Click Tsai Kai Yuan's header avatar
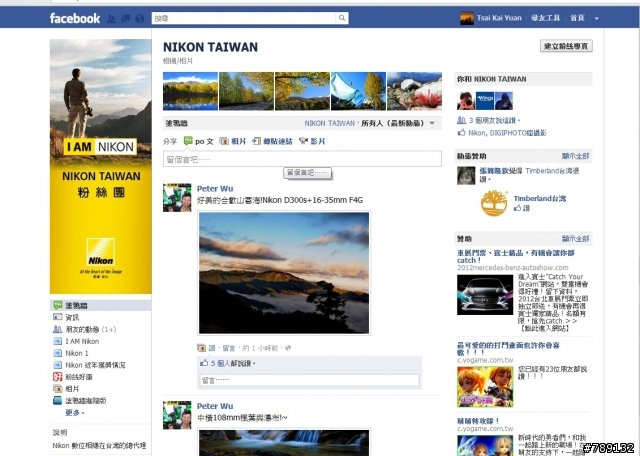This screenshot has width=640, height=456. pos(467,18)
